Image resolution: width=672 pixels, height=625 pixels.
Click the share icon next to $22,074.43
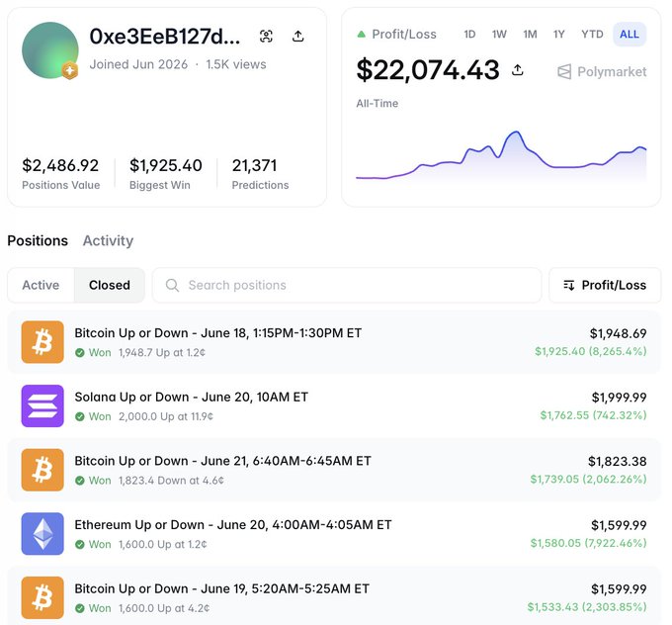click(517, 70)
